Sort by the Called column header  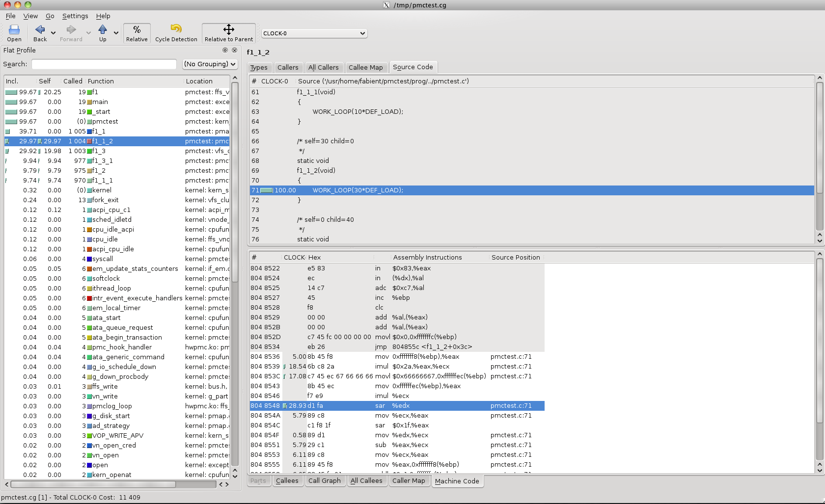click(73, 81)
